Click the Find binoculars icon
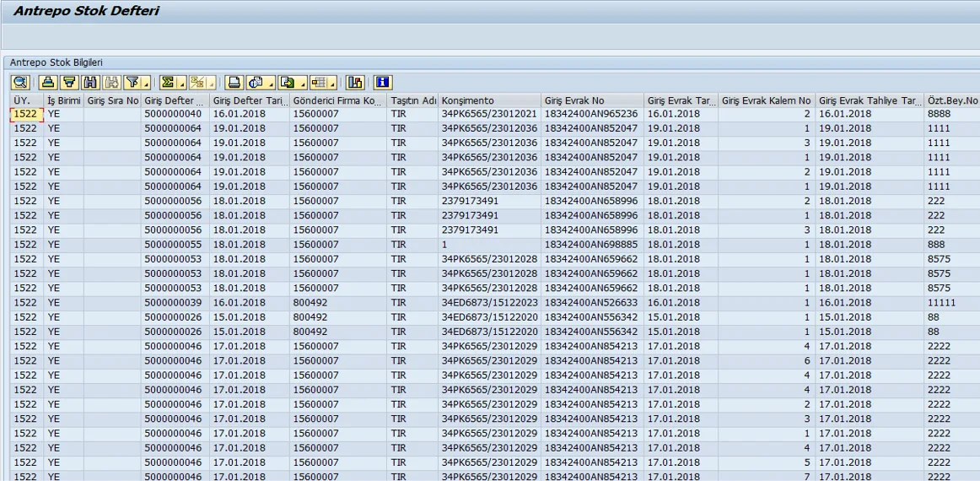Viewport: 980px width, 481px height. coord(90,82)
